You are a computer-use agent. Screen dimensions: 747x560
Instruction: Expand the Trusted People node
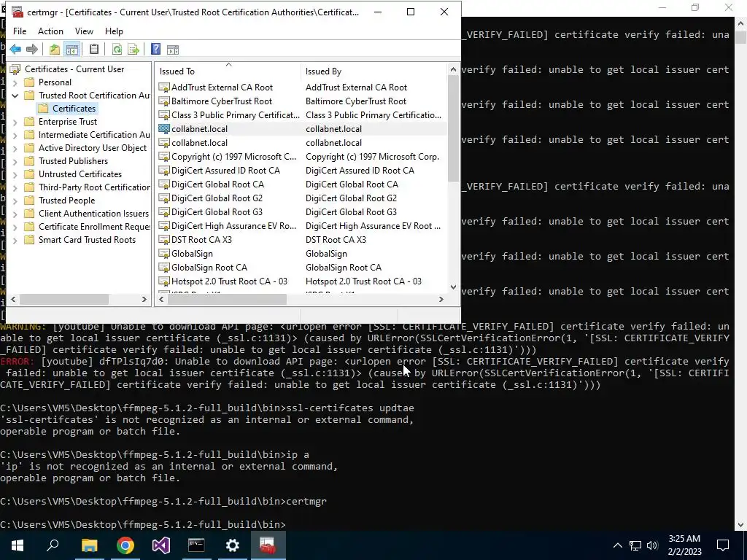[x=15, y=201]
